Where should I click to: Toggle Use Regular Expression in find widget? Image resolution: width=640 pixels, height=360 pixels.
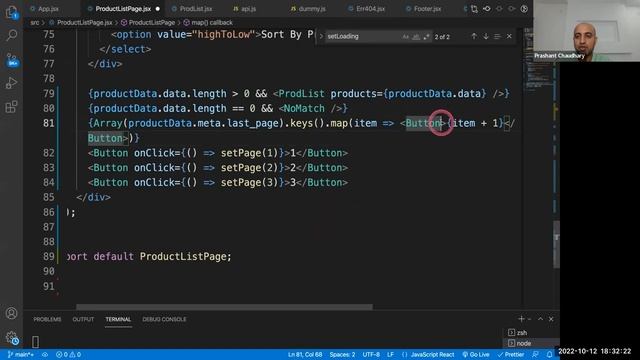[427, 37]
